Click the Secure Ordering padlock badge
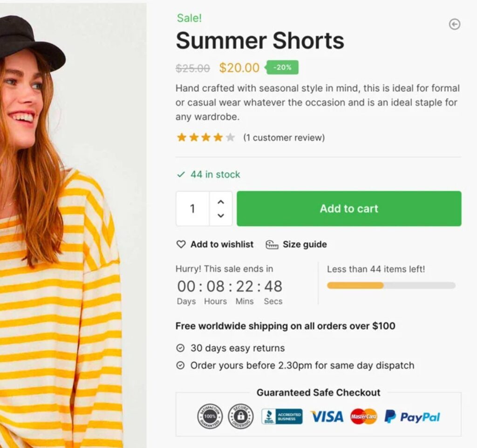Screen dimensions: 477x448 pos(241,416)
